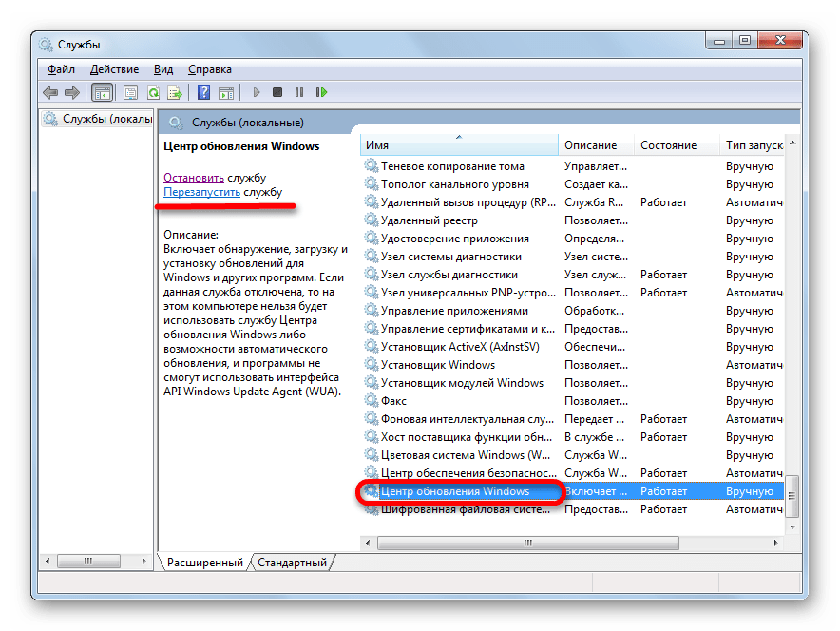Click the Export list toolbar icon

click(x=175, y=92)
